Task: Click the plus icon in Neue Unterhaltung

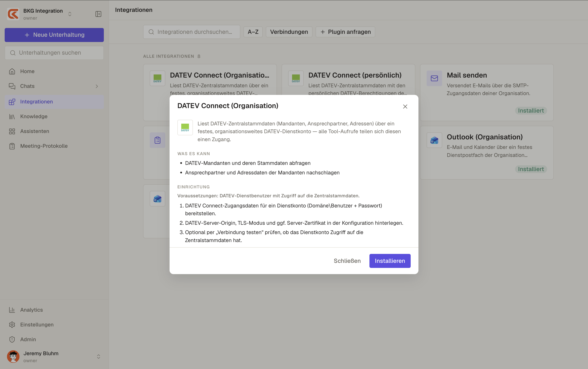Action: 27,35
